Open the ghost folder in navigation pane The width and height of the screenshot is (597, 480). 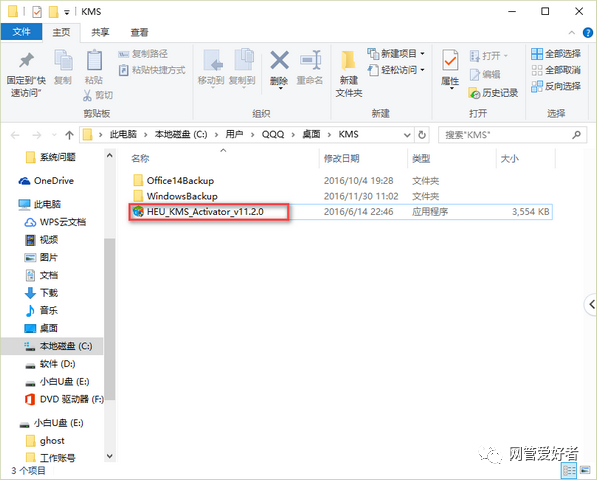pyautogui.click(x=45, y=440)
